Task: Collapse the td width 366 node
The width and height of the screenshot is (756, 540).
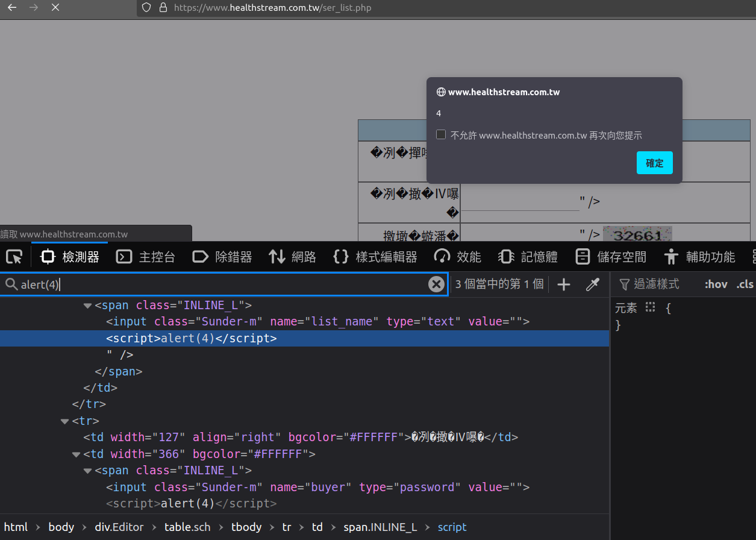Action: [77, 454]
